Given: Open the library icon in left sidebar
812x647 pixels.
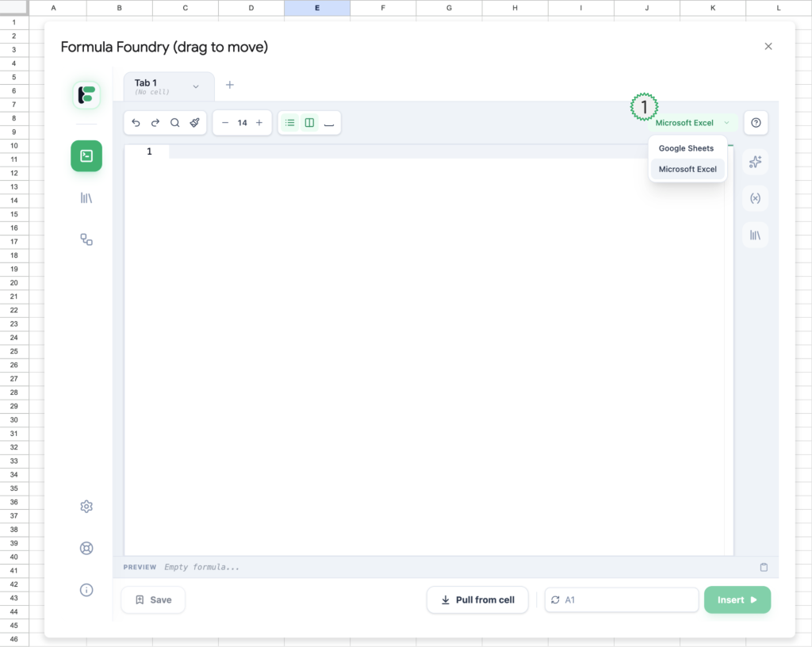Looking at the screenshot, I should pyautogui.click(x=86, y=198).
